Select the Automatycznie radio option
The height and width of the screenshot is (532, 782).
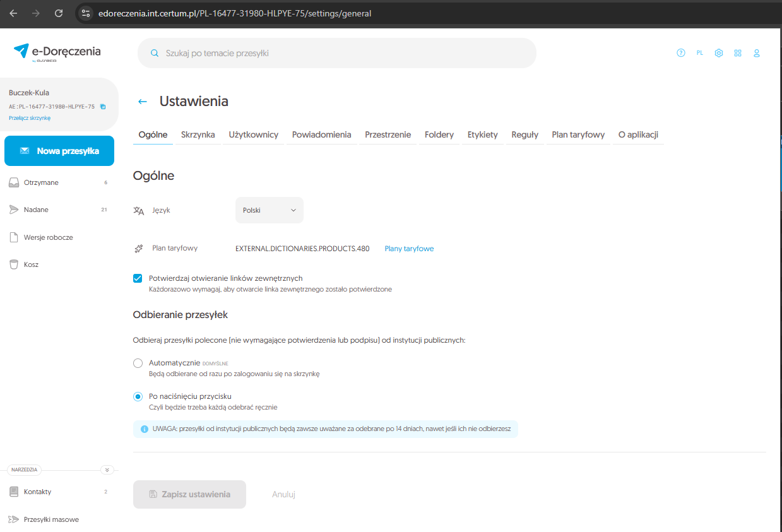coord(138,363)
